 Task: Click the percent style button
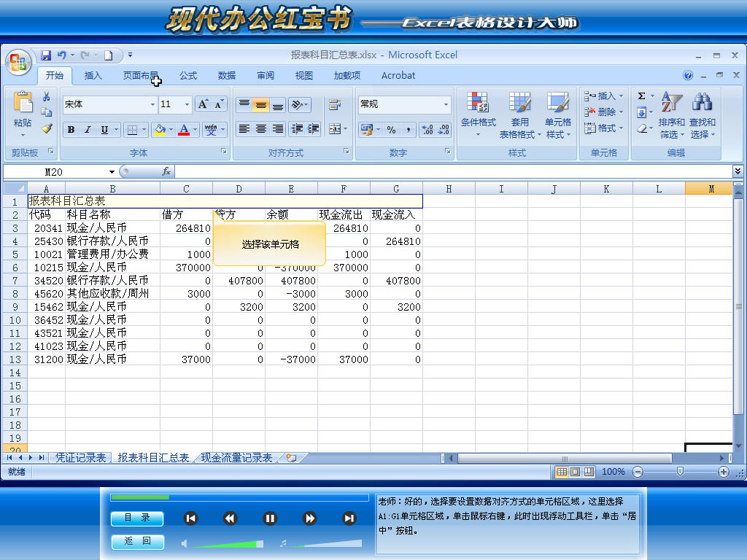391,130
